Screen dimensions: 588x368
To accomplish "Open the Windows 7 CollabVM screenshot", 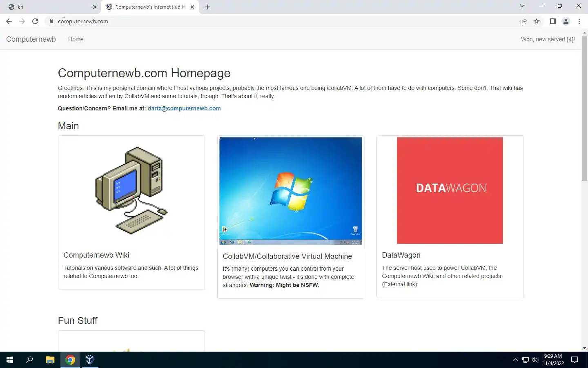I will [x=291, y=191].
